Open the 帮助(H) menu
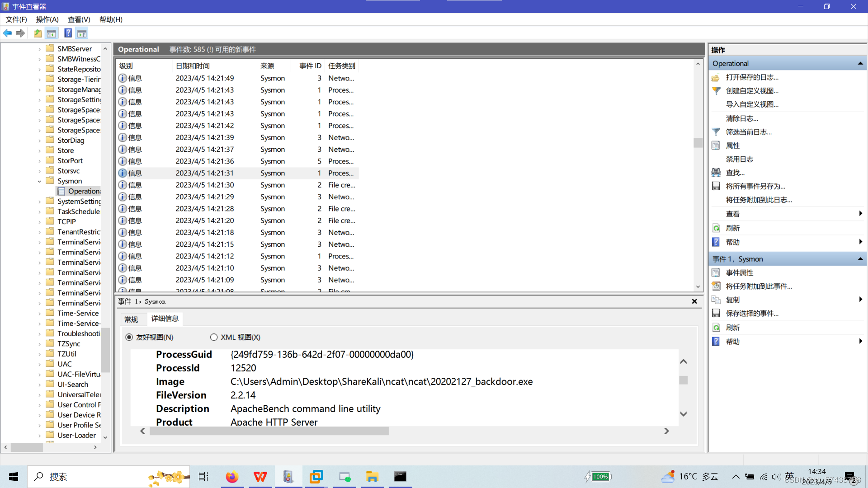Screen dimensions: 868x488 (111, 19)
